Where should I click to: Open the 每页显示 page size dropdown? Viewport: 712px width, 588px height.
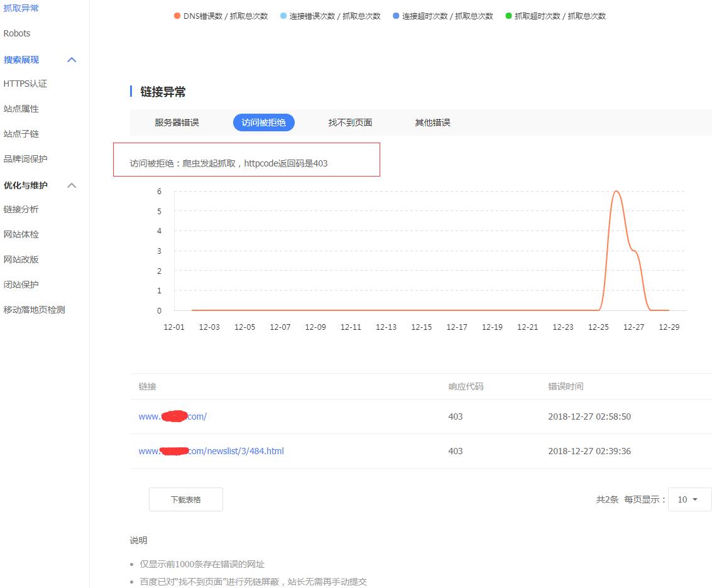[689, 499]
